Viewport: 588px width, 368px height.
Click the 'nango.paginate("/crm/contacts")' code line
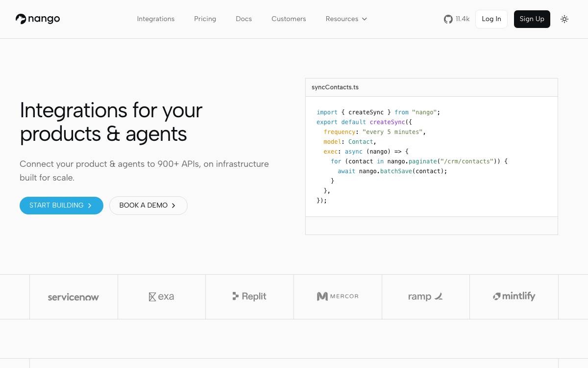(419, 161)
